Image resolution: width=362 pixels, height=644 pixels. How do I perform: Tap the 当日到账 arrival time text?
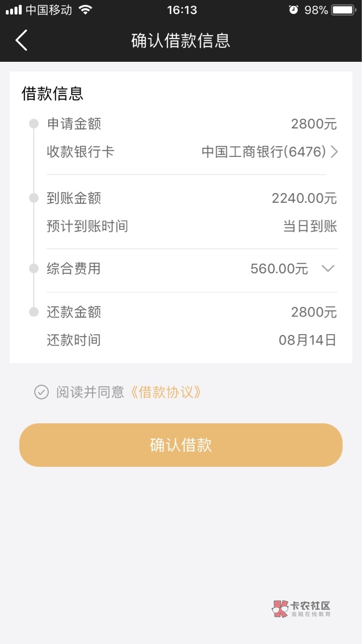click(310, 226)
